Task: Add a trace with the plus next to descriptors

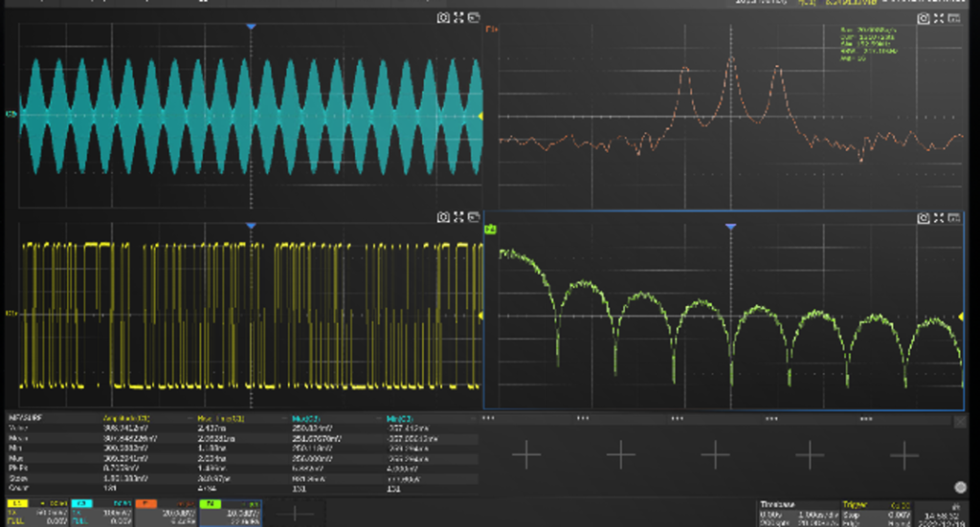Action: [x=296, y=513]
